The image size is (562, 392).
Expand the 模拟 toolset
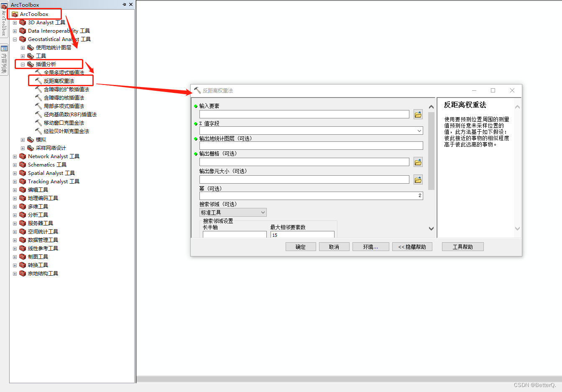[23, 140]
